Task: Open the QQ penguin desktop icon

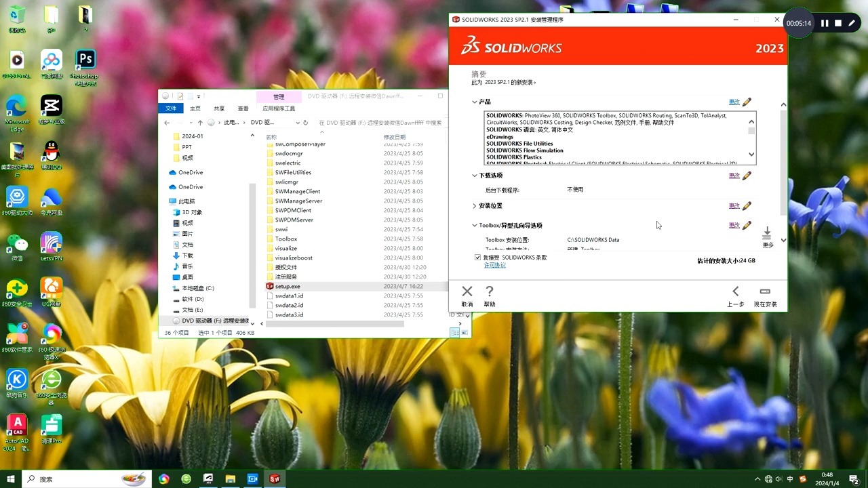Action: 51,156
